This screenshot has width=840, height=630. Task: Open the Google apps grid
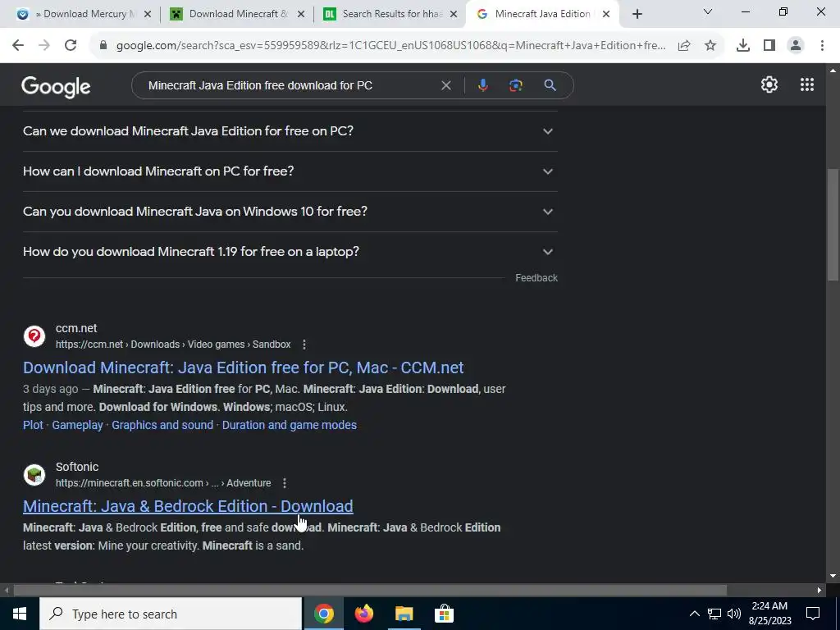click(x=807, y=84)
